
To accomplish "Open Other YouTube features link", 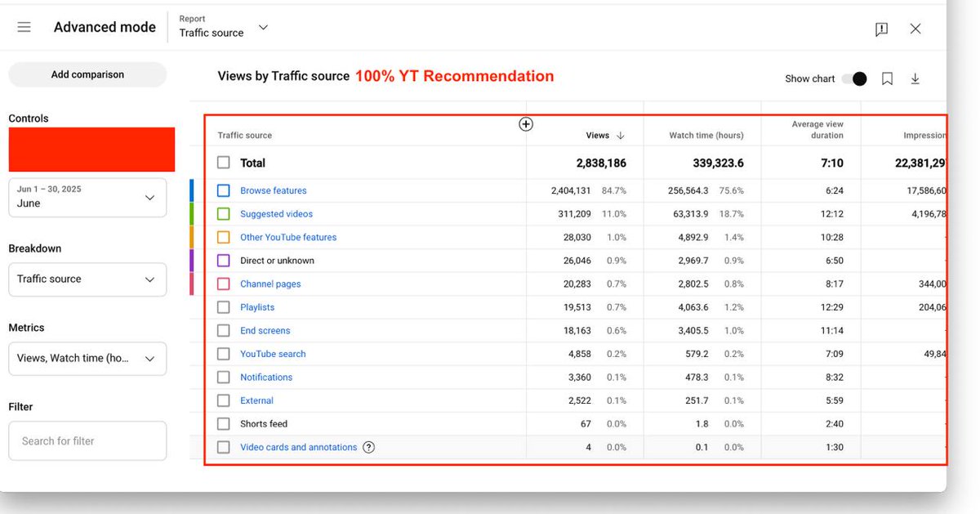I will coord(288,237).
